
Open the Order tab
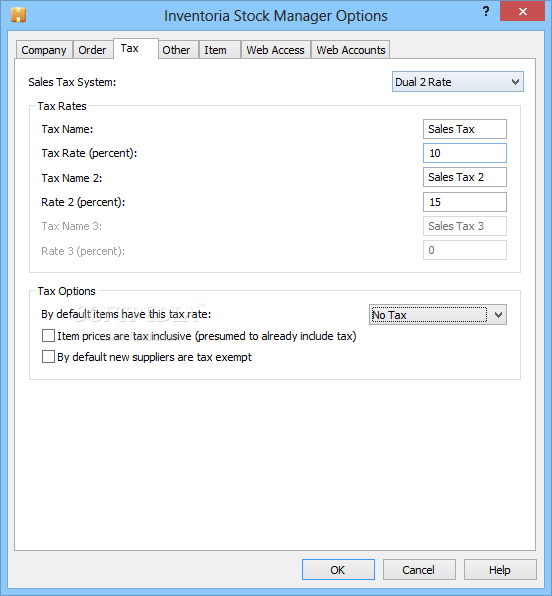(x=92, y=50)
